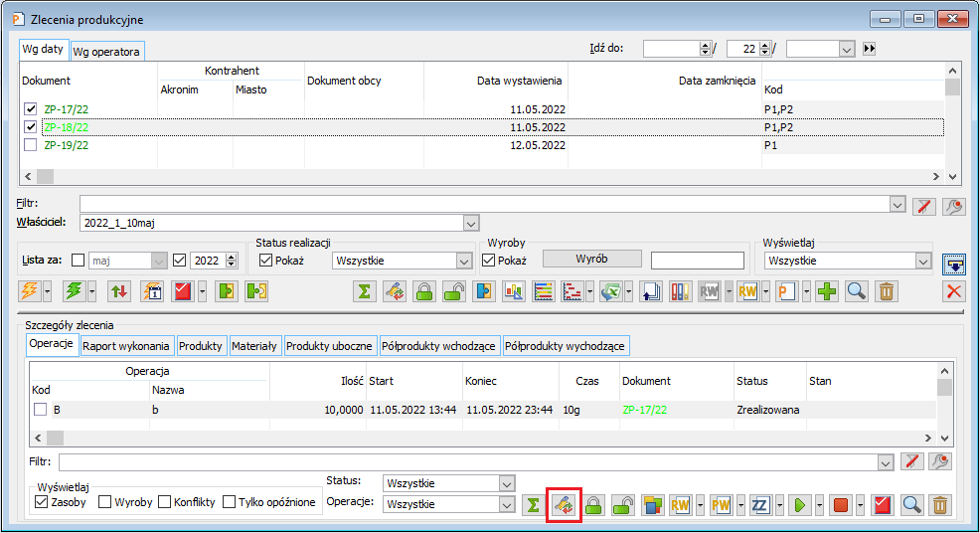This screenshot has width=980, height=533.
Task: Click the orange P document icon
Action: (x=787, y=291)
